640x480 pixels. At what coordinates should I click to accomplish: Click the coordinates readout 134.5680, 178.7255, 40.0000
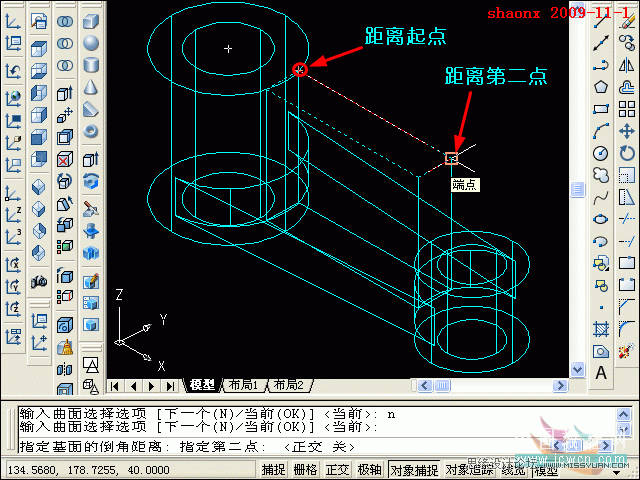coord(88,470)
